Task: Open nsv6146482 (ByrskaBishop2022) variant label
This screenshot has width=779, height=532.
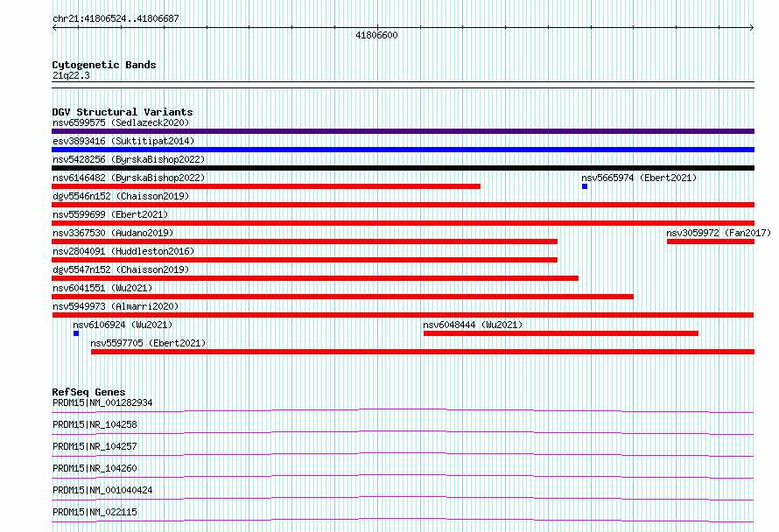Action: [129, 178]
